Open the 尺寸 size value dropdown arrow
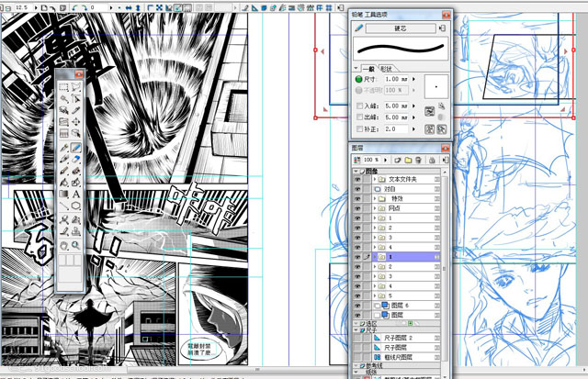This screenshot has height=379, width=588. pos(414,80)
